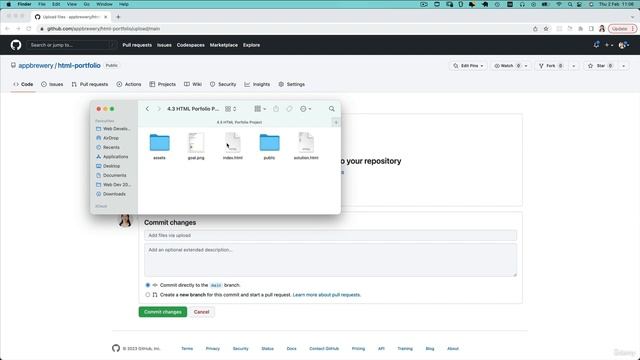The height and width of the screenshot is (360, 640).
Task: Open the appbrewery owner link
Action: pos(36,65)
